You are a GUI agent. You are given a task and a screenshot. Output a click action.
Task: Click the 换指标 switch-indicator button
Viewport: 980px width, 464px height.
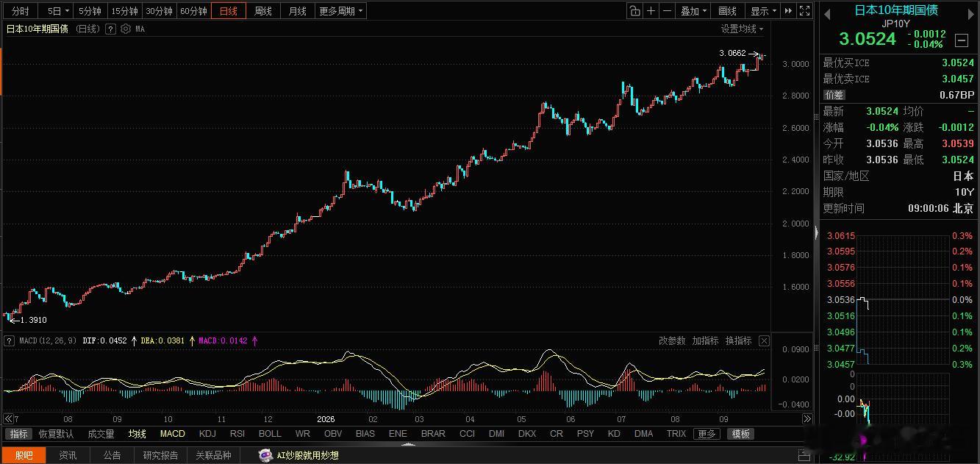tap(738, 340)
